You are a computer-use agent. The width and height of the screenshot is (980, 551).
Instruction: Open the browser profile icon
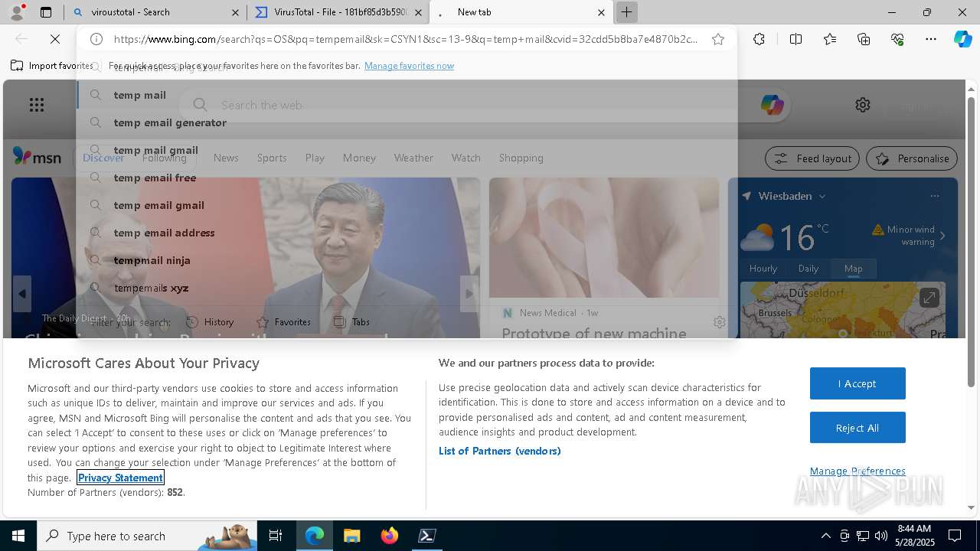point(17,12)
